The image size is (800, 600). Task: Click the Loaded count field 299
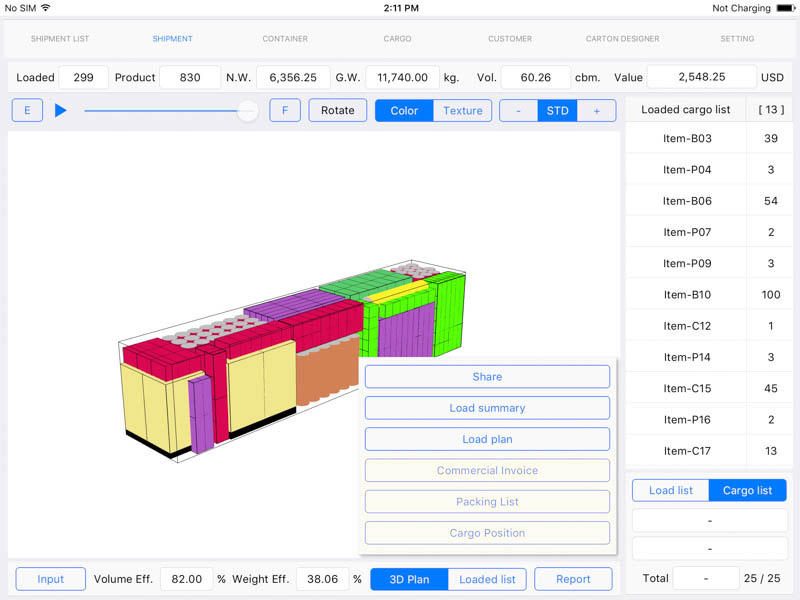coord(83,77)
